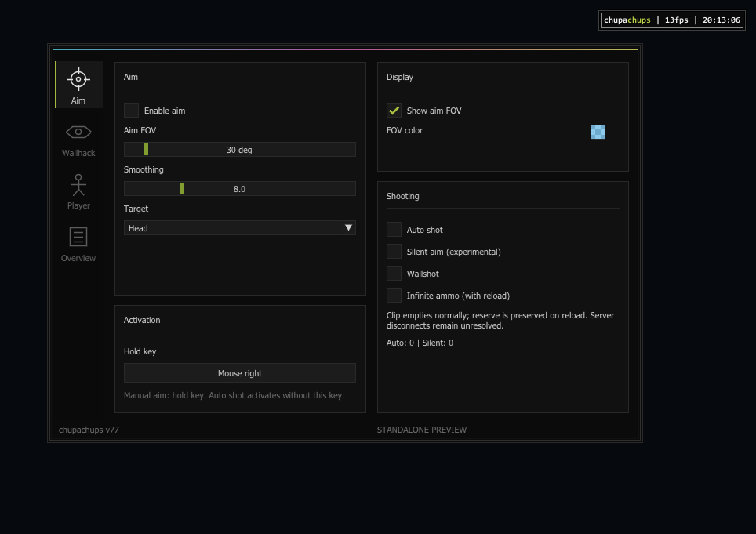Click the FOV color label
Screen dimensions: 756x534
(x=405, y=130)
